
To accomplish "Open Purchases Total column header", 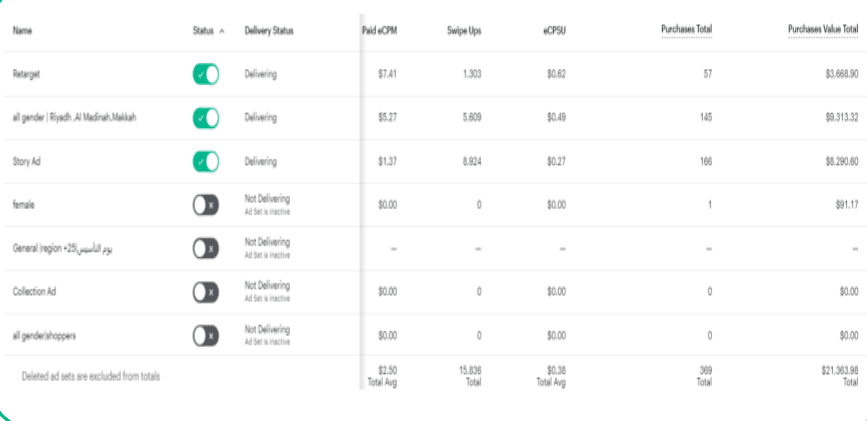I will pyautogui.click(x=686, y=29).
